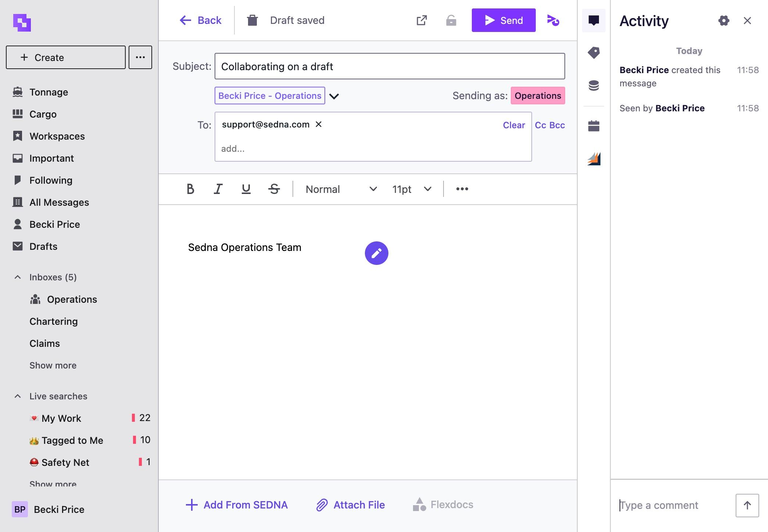Open Activity settings gear
The image size is (768, 532).
[x=724, y=21]
